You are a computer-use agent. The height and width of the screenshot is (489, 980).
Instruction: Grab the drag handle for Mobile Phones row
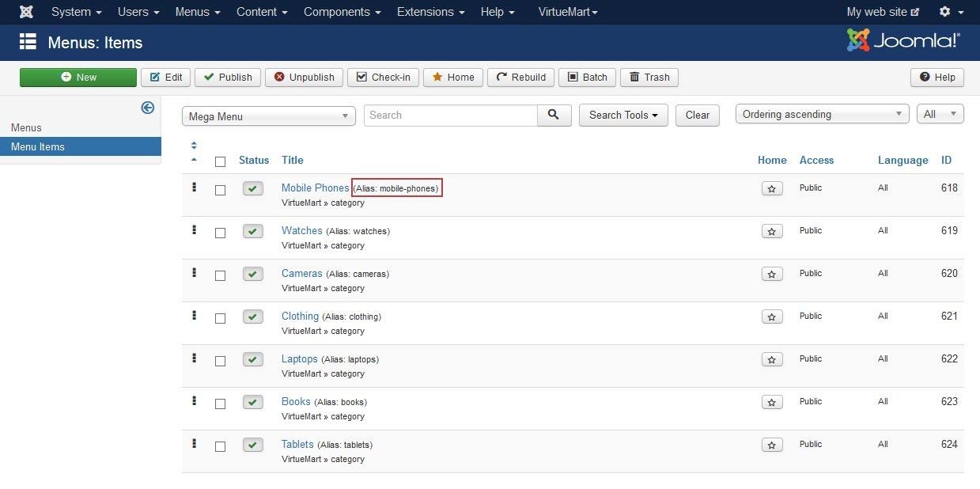click(194, 188)
